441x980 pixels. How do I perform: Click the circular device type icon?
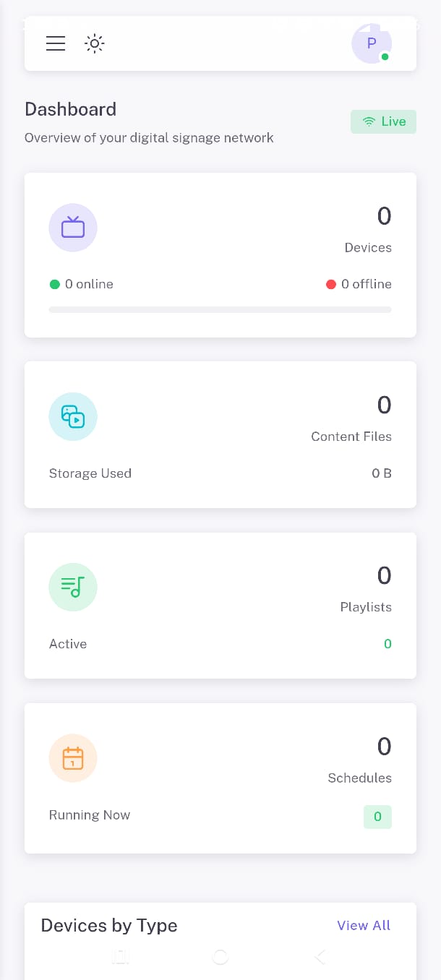(x=220, y=956)
